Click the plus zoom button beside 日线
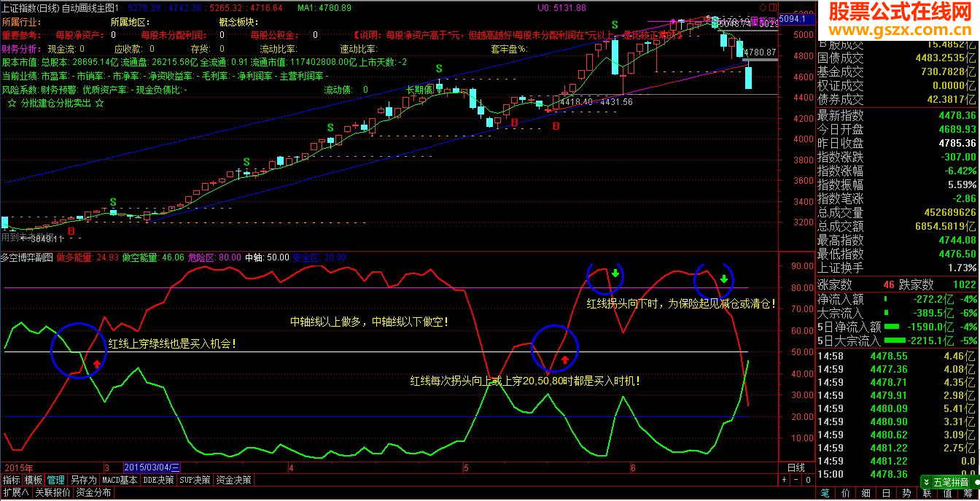 coord(785,480)
